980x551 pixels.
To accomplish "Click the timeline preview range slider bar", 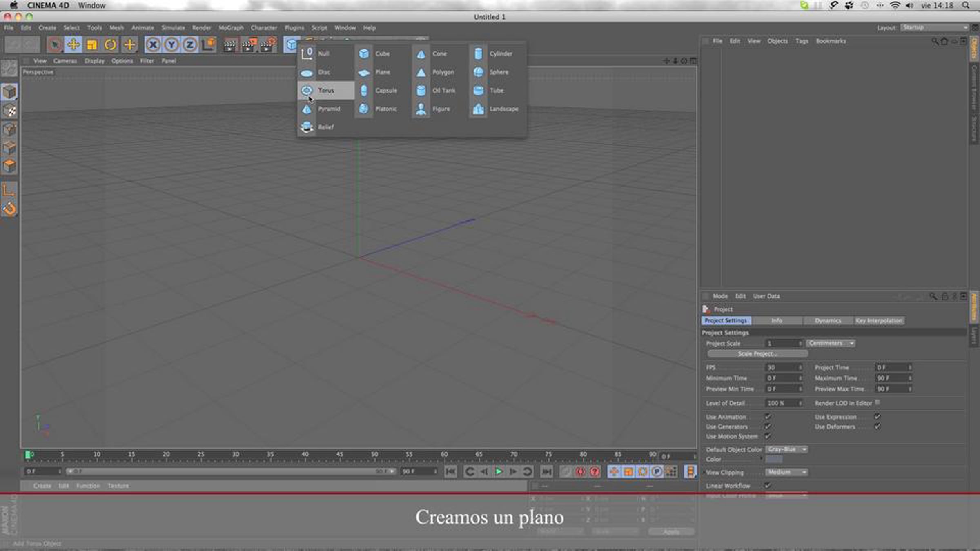I will [231, 472].
